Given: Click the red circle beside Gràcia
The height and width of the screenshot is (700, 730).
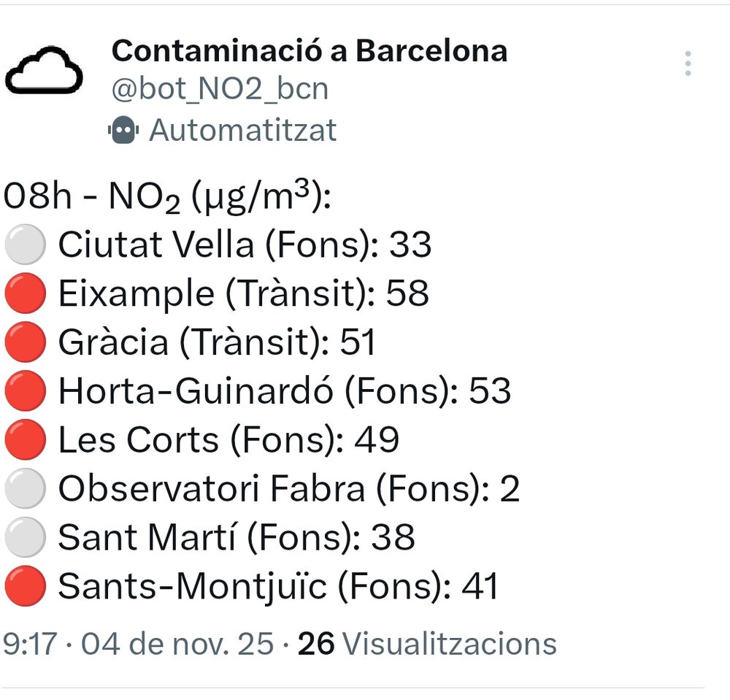Looking at the screenshot, I should click(26, 343).
